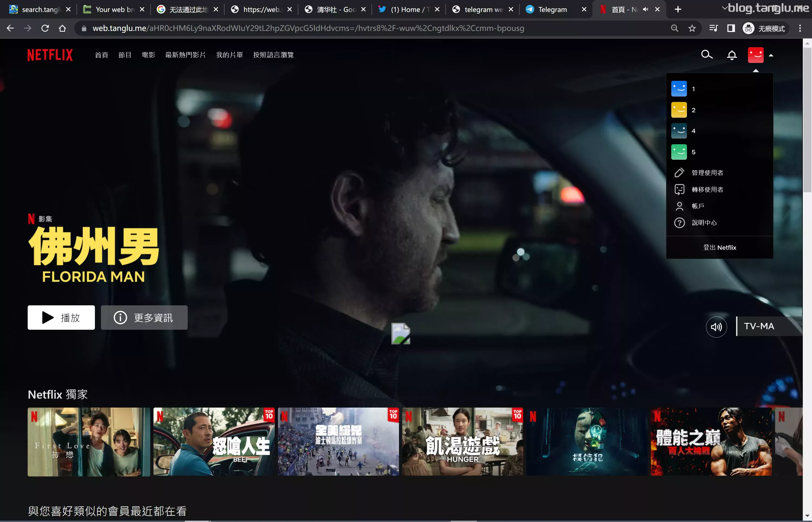Image resolution: width=812 pixels, height=522 pixels.
Task: Mute the Florida Man trailer audio
Action: tap(716, 327)
